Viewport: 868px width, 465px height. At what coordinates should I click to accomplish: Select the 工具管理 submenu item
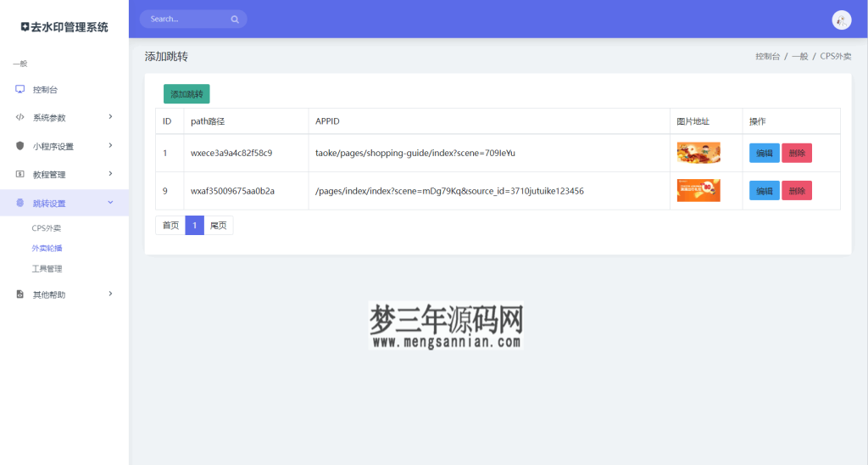[x=47, y=269]
